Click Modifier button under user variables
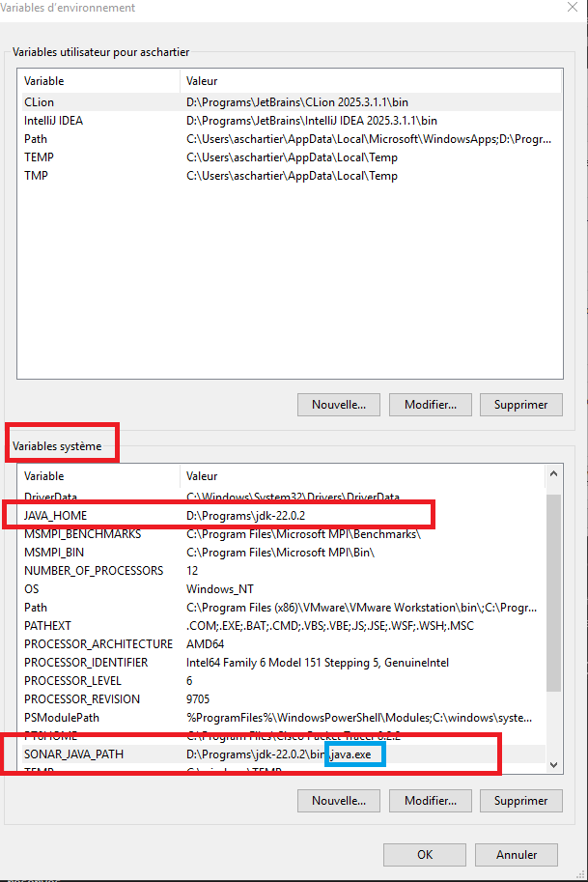The width and height of the screenshot is (588, 882). point(430,405)
